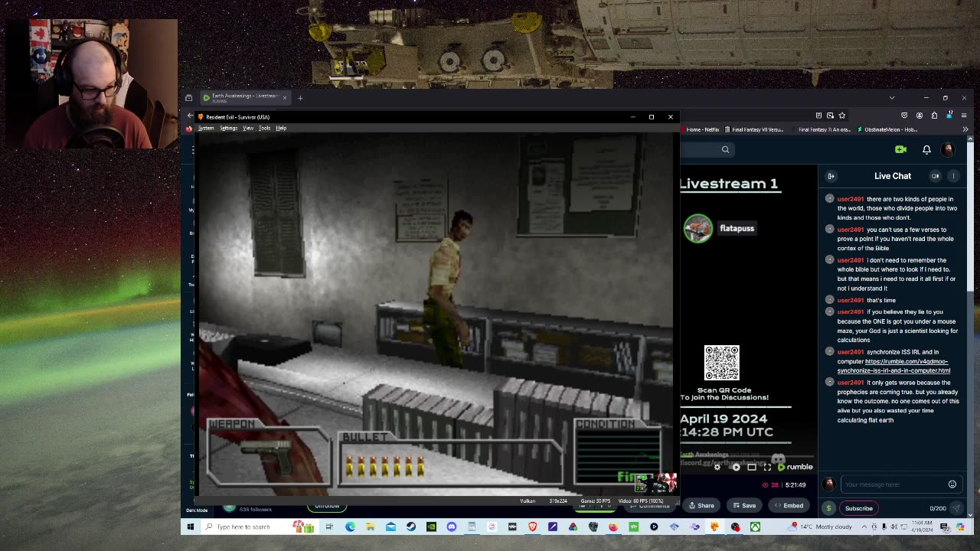Open Xbox app from the taskbar

tap(755, 527)
